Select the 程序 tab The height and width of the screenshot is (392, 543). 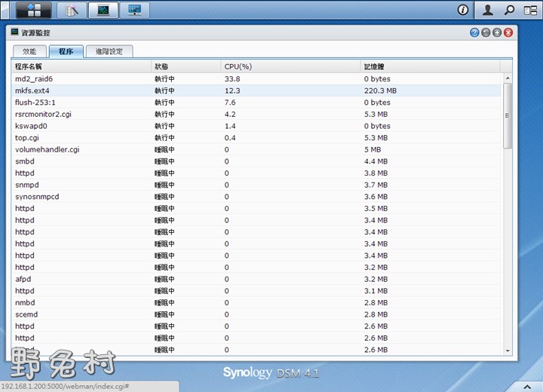(x=66, y=51)
